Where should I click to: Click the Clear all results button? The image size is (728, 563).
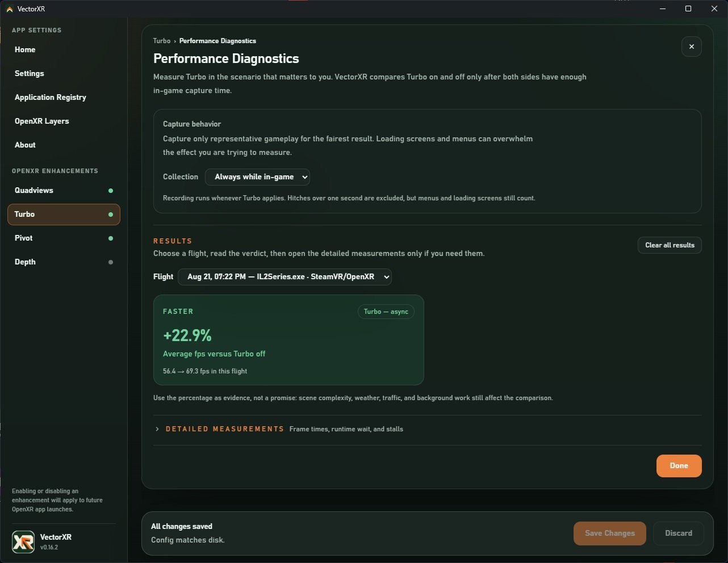pyautogui.click(x=670, y=245)
